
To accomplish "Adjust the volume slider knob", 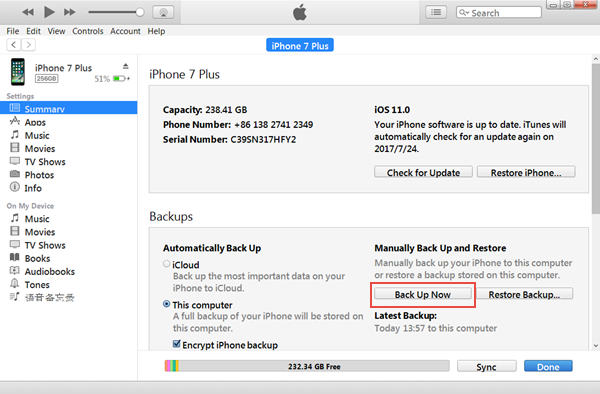I will (140, 12).
